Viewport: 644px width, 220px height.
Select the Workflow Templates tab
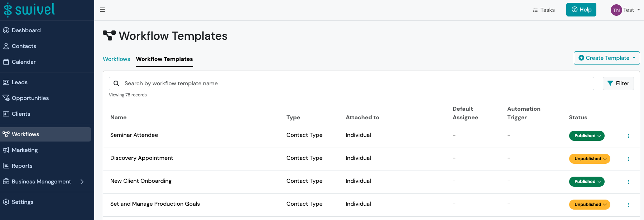click(x=164, y=59)
